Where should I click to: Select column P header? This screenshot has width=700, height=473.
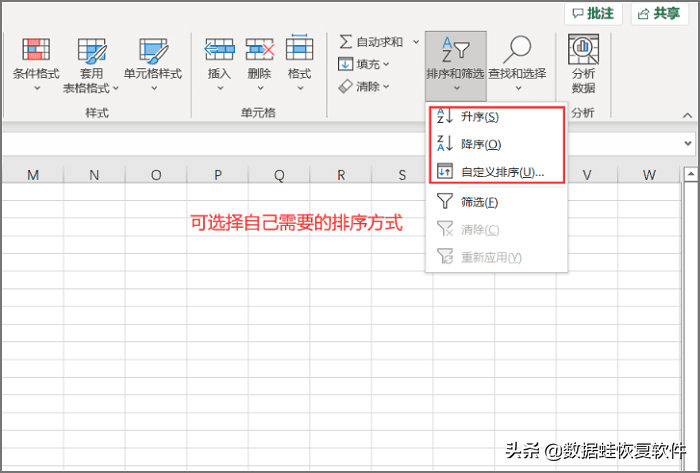point(217,174)
